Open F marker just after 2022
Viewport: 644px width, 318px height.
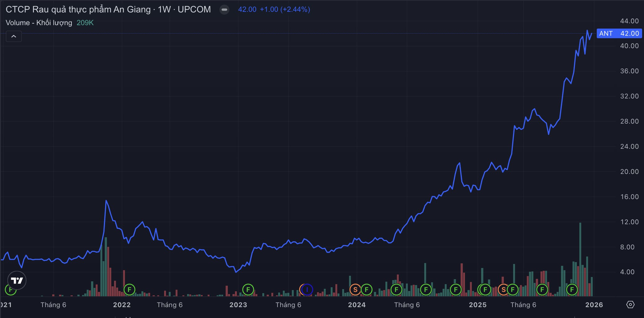click(129, 290)
